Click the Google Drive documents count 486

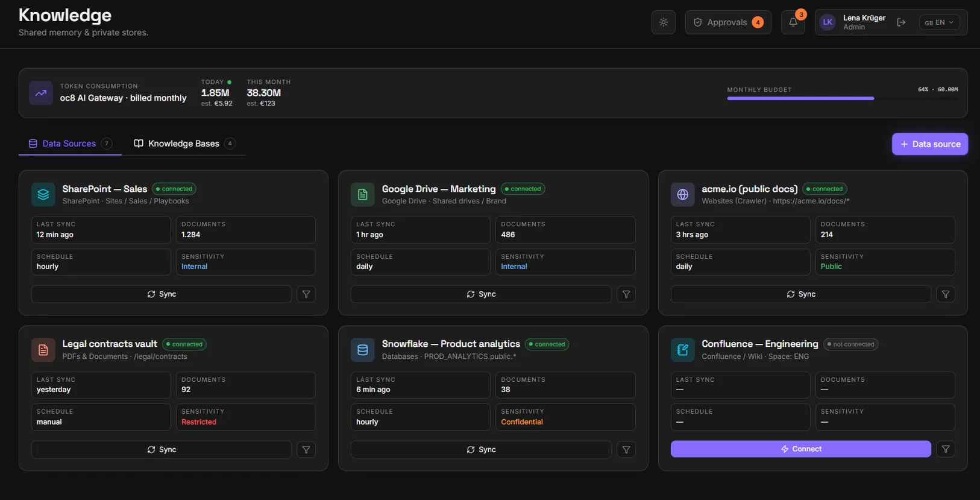point(508,235)
